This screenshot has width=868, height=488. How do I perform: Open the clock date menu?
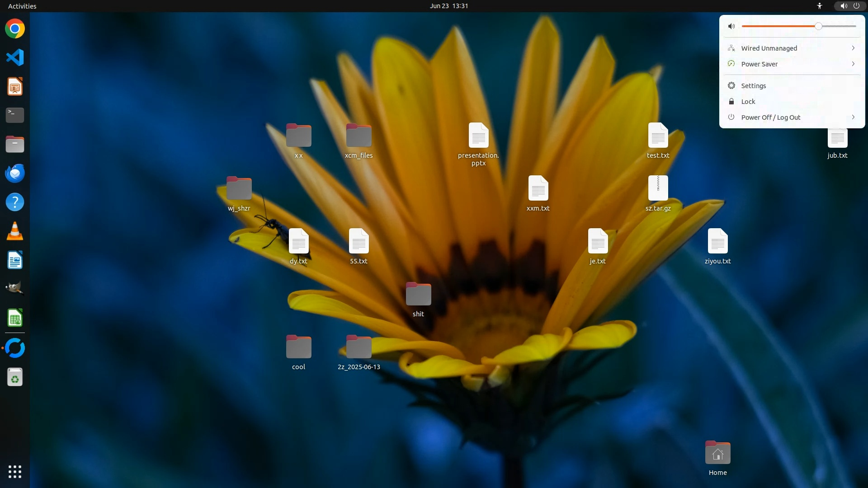click(x=448, y=6)
